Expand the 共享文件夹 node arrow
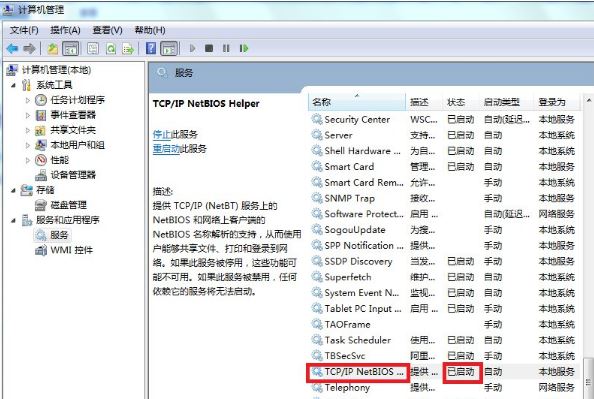594x399 pixels. pos(28,130)
